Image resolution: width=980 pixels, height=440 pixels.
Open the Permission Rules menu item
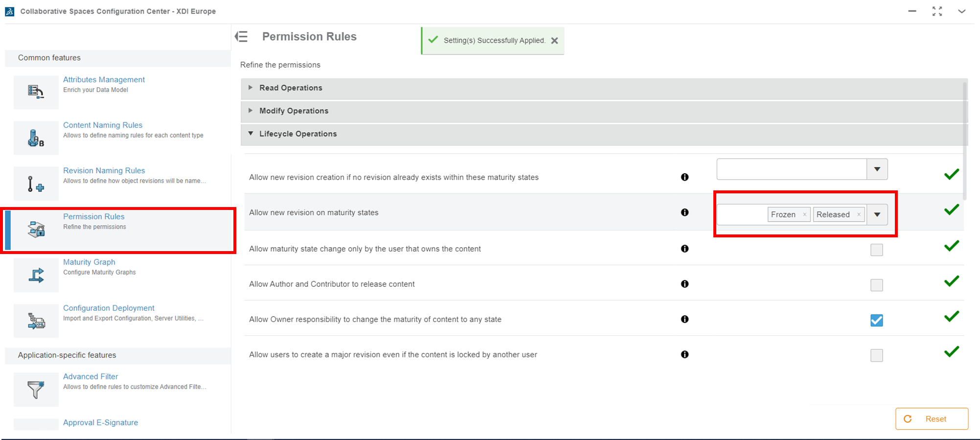[94, 217]
